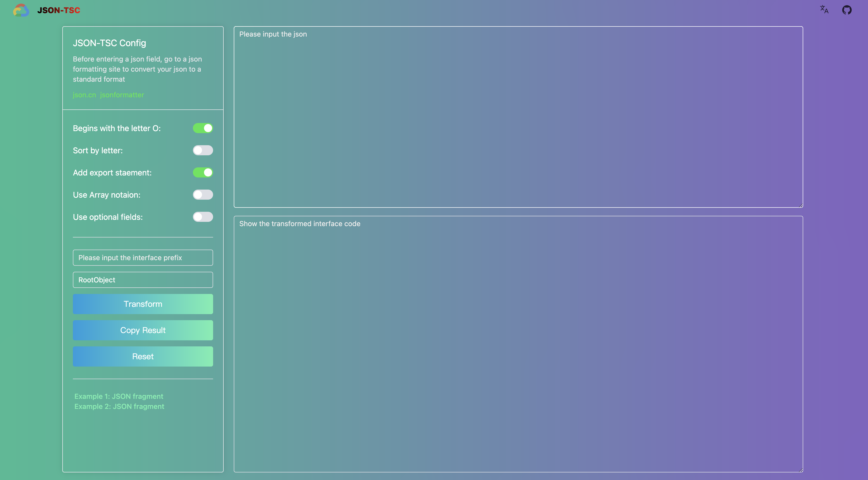Open the json.cn link

point(84,95)
